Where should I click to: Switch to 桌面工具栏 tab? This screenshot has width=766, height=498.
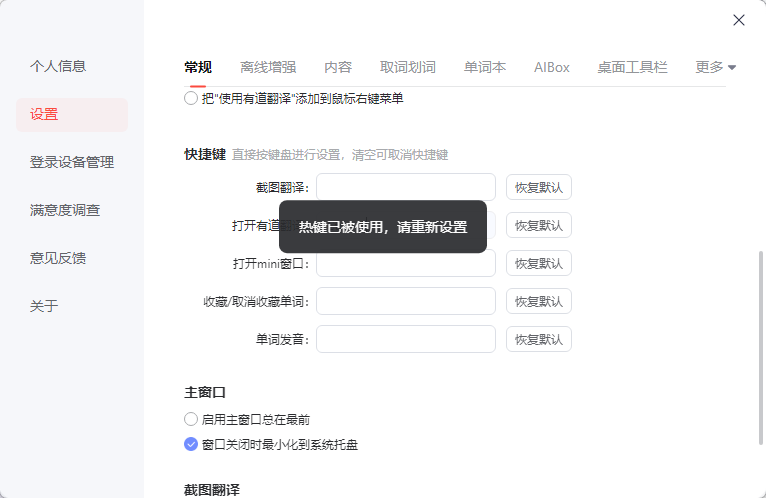632,68
